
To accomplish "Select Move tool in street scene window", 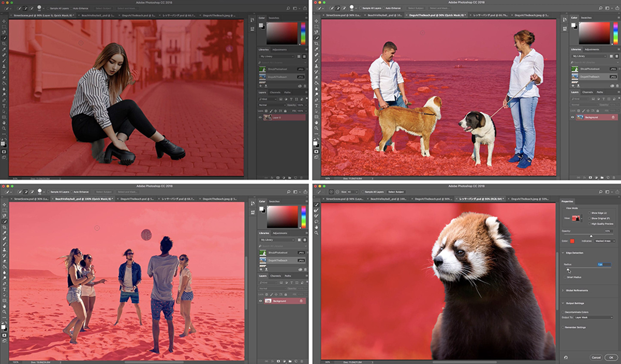I will click(5, 21).
